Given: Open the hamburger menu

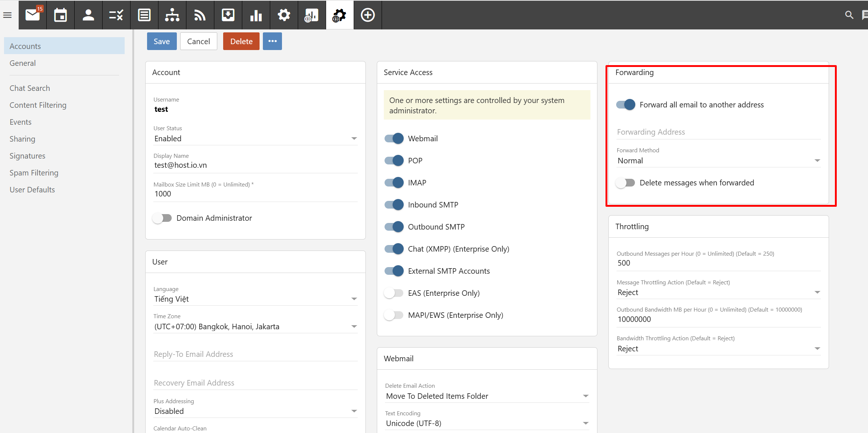Looking at the screenshot, I should click(7, 15).
